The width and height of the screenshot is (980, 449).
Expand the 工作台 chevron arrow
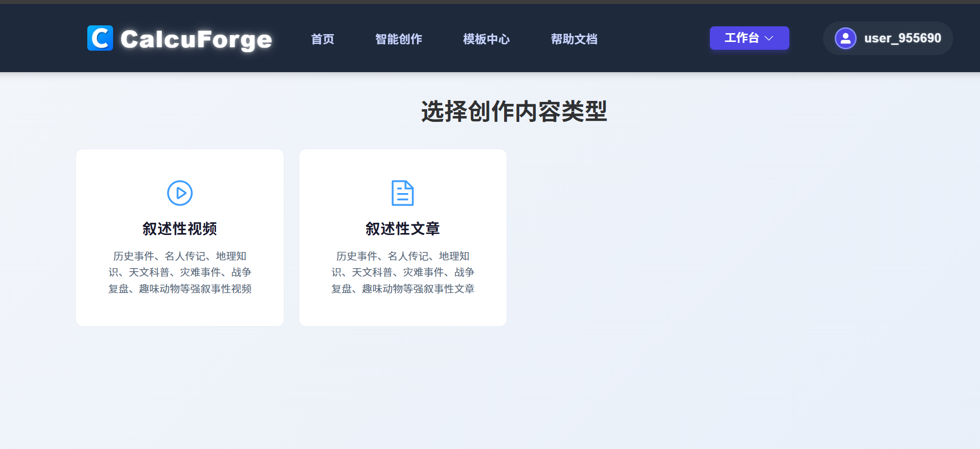point(769,38)
